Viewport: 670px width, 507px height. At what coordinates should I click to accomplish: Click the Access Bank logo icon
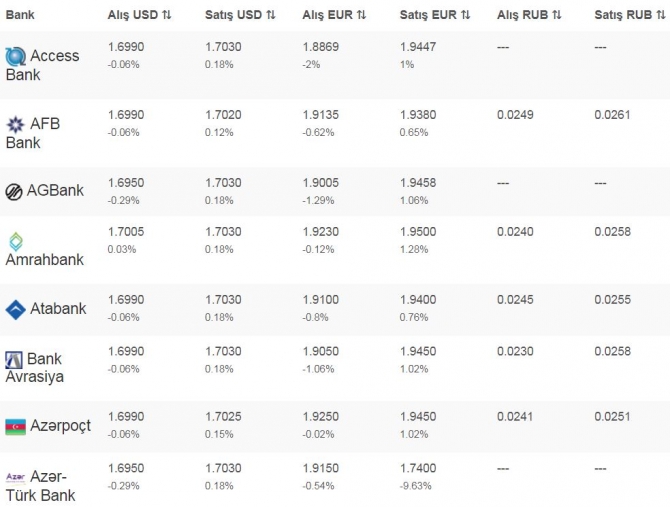tap(15, 57)
